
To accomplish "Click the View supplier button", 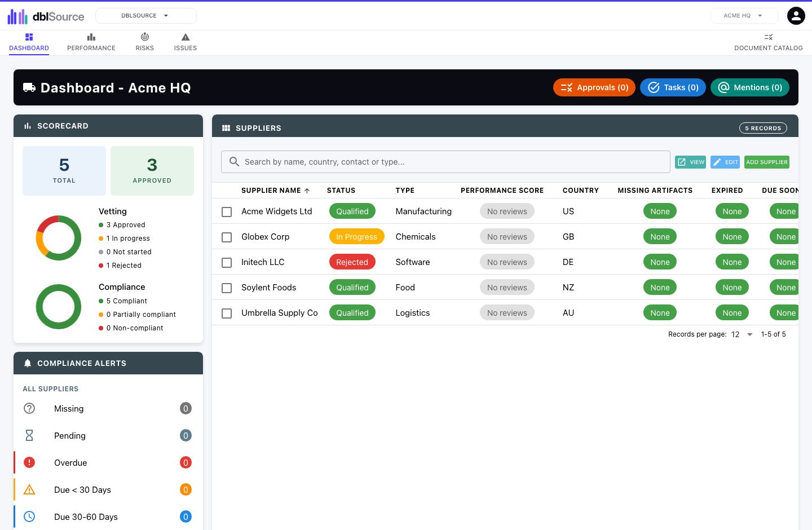I will pyautogui.click(x=690, y=162).
